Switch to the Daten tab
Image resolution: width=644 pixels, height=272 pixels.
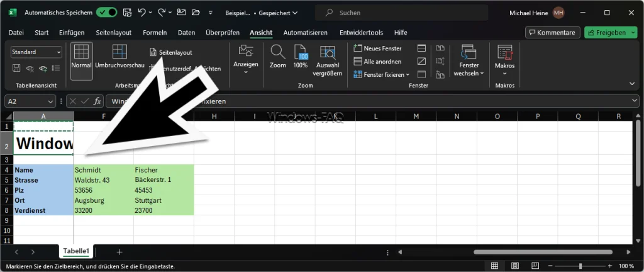click(x=186, y=33)
